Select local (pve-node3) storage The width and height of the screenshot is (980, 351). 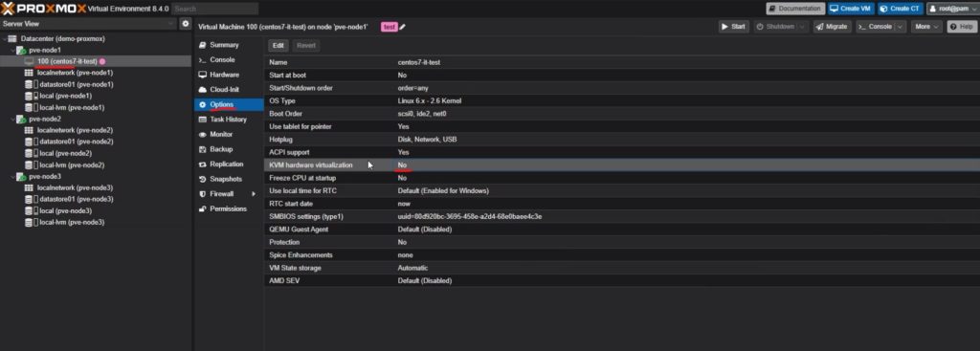tap(66, 211)
